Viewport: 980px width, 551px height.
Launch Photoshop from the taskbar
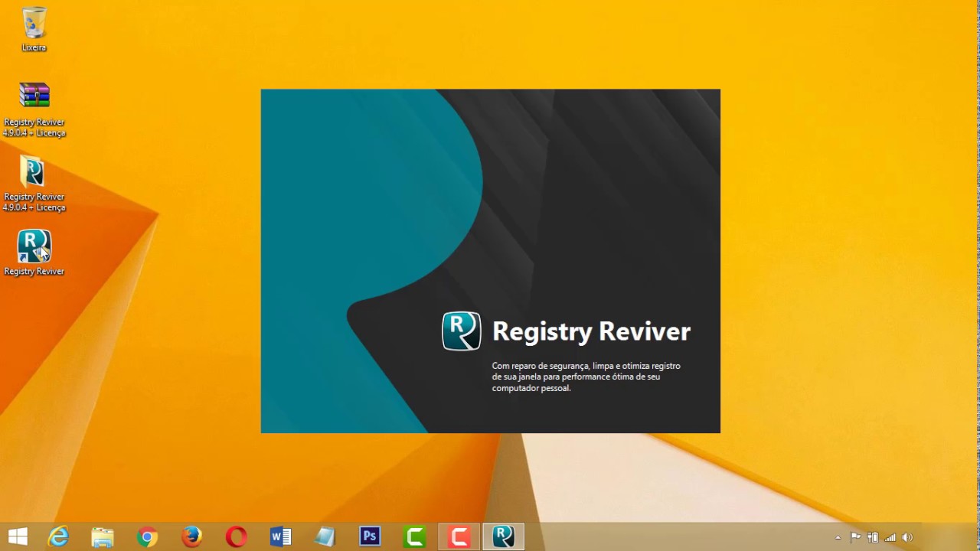pos(370,536)
